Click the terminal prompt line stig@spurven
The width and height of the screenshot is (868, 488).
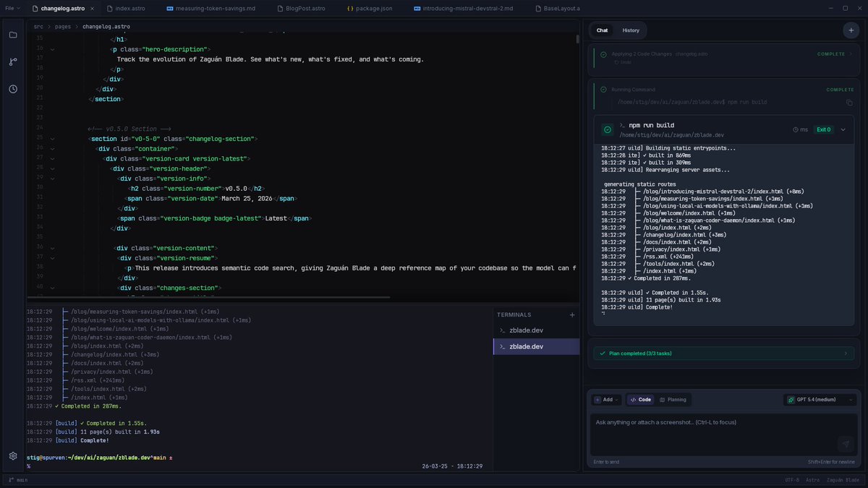point(99,458)
